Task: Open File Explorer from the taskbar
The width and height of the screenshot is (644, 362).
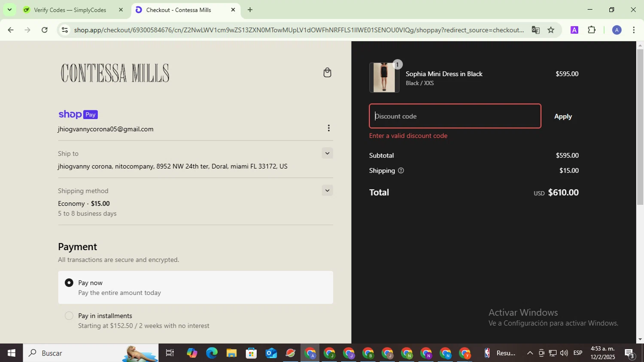Action: [231, 353]
